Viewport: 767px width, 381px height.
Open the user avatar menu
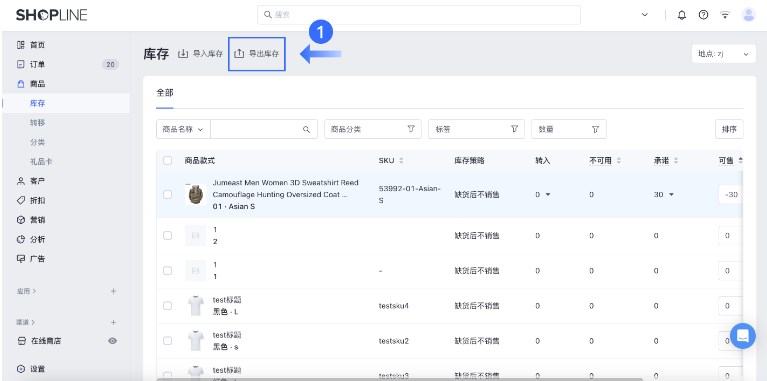[748, 15]
